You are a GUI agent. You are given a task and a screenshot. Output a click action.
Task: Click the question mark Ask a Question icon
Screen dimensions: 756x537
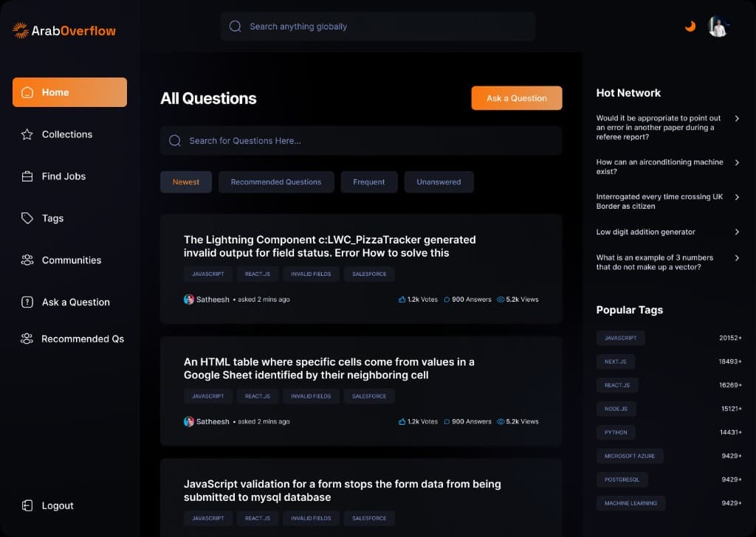coord(27,302)
